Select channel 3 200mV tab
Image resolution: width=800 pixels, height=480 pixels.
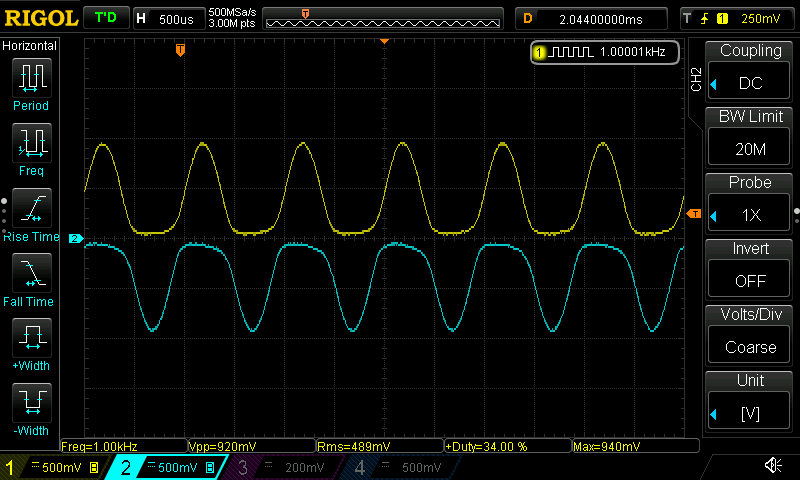[x=285, y=467]
